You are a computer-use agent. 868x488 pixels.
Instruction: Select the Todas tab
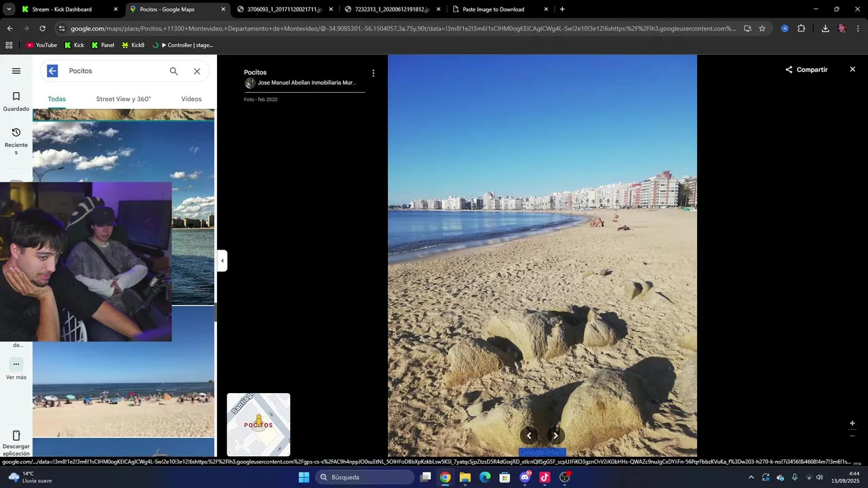pyautogui.click(x=57, y=99)
